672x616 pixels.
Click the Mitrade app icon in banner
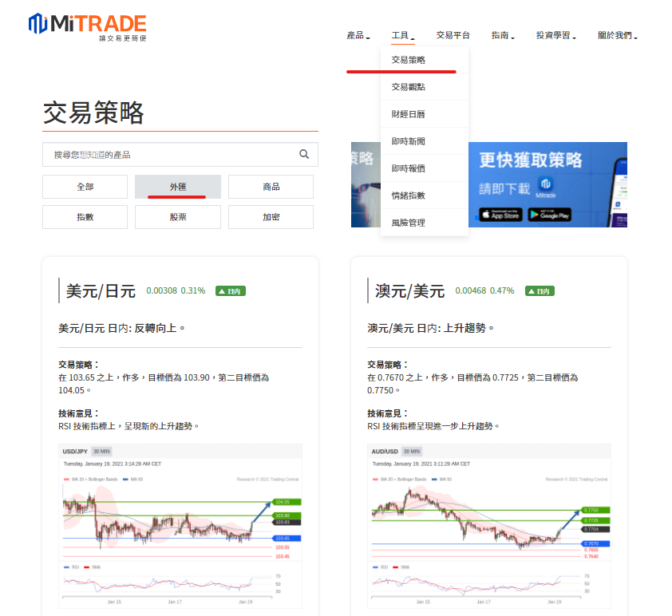coord(546,187)
